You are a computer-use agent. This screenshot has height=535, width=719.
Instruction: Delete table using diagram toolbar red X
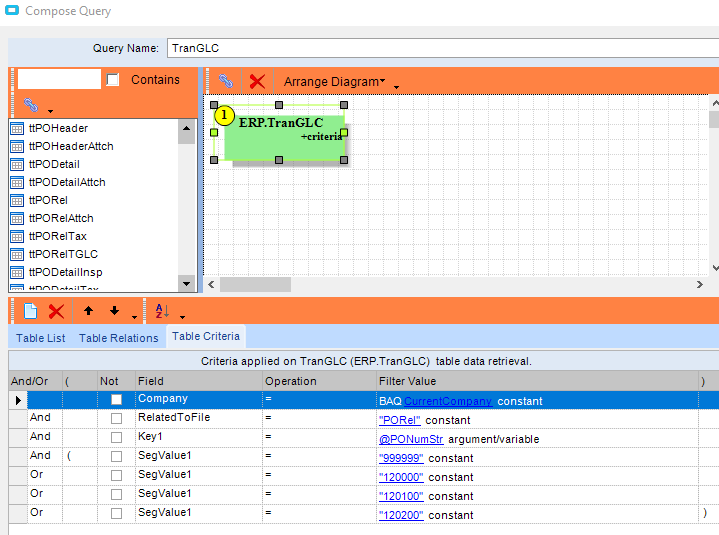coord(257,81)
